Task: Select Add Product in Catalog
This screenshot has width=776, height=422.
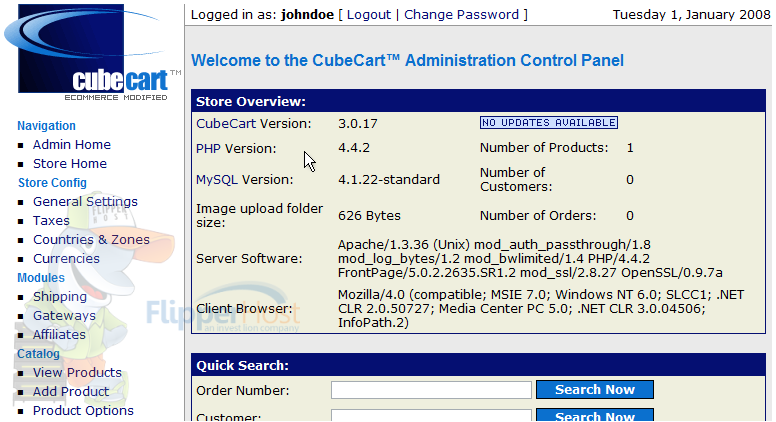Action: [71, 392]
